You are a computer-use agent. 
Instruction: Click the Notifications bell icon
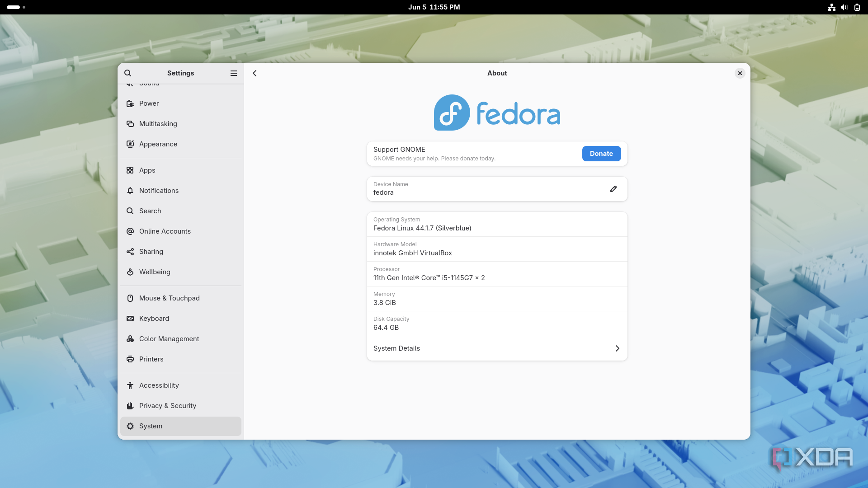pos(130,191)
